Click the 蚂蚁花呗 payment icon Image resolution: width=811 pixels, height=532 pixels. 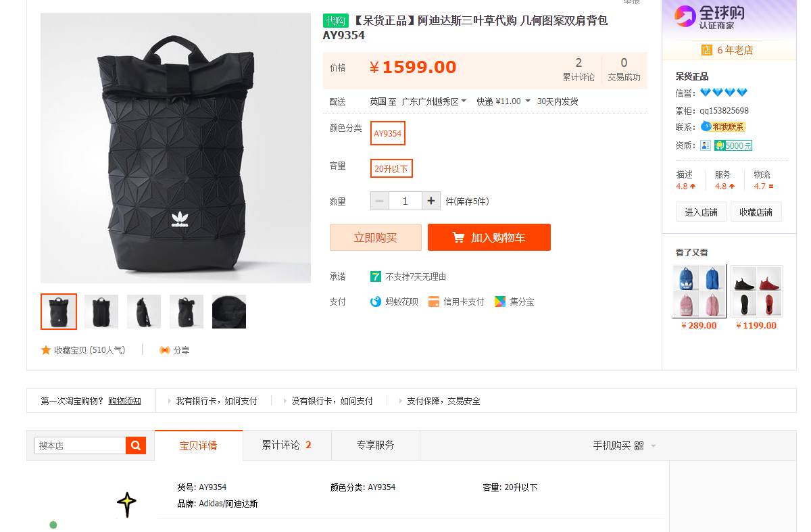[x=376, y=301]
